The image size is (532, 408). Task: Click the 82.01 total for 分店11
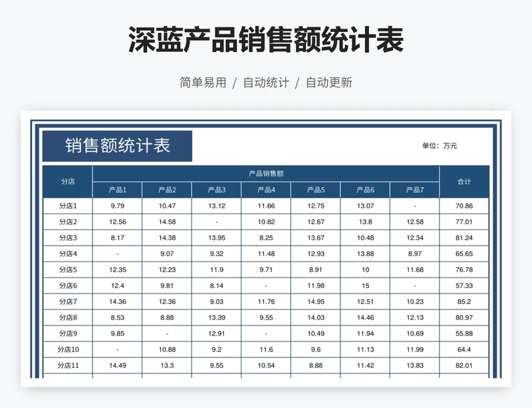464,365
